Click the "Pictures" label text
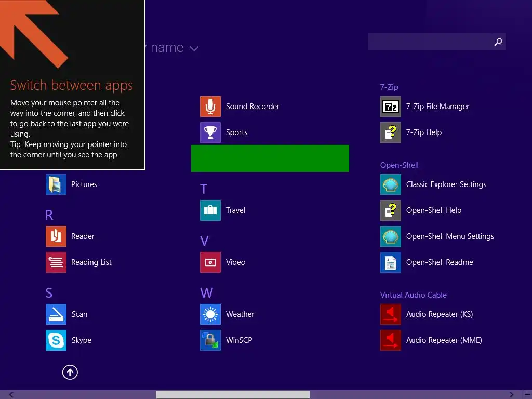Viewport: 532px width, 399px height. pos(84,184)
